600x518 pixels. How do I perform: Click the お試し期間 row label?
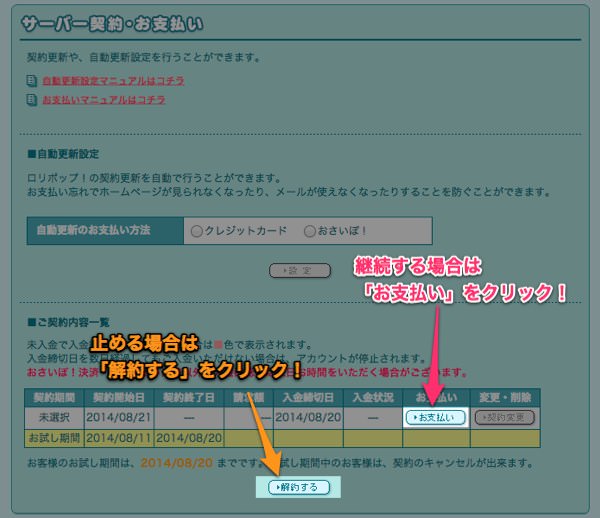click(x=54, y=438)
